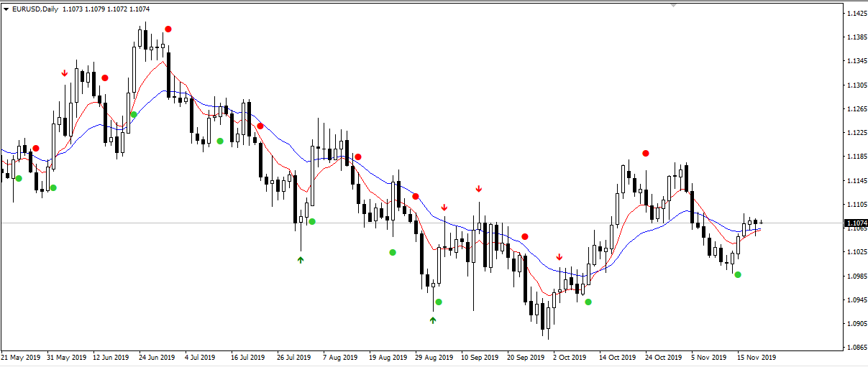Click the 1.1425 price axis label
This screenshot has width=868, height=367.
point(856,14)
